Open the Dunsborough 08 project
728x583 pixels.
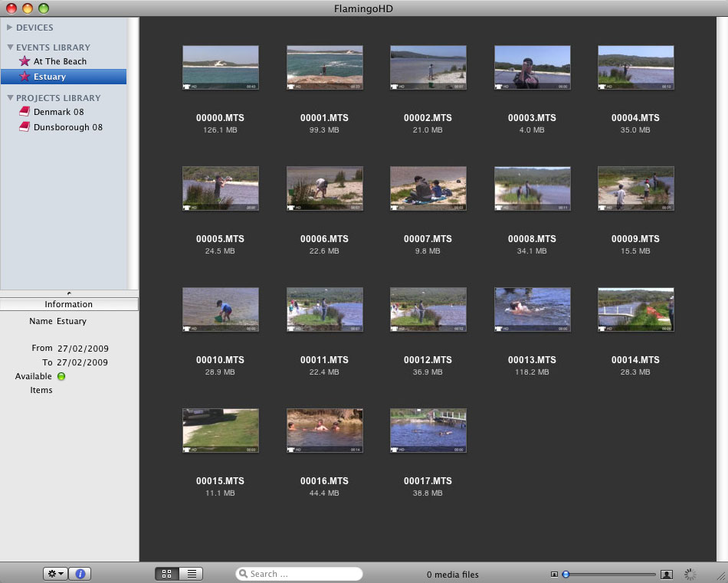67,127
